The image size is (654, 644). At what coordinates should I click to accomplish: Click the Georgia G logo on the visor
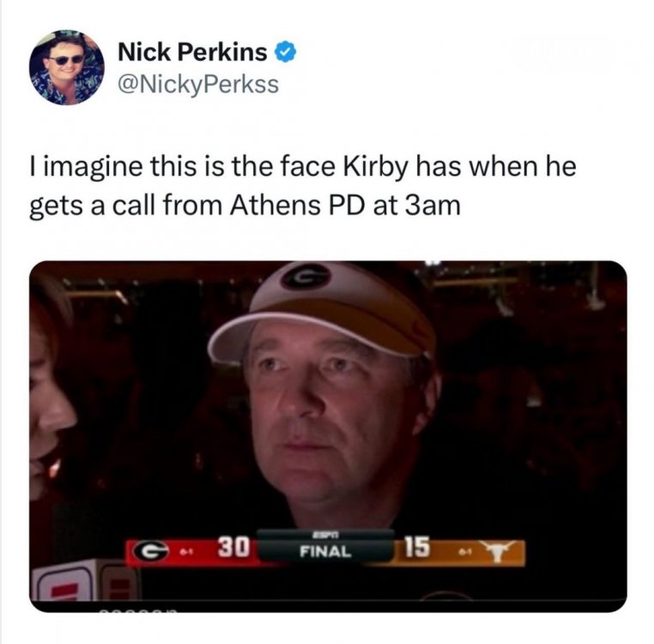coord(306,277)
